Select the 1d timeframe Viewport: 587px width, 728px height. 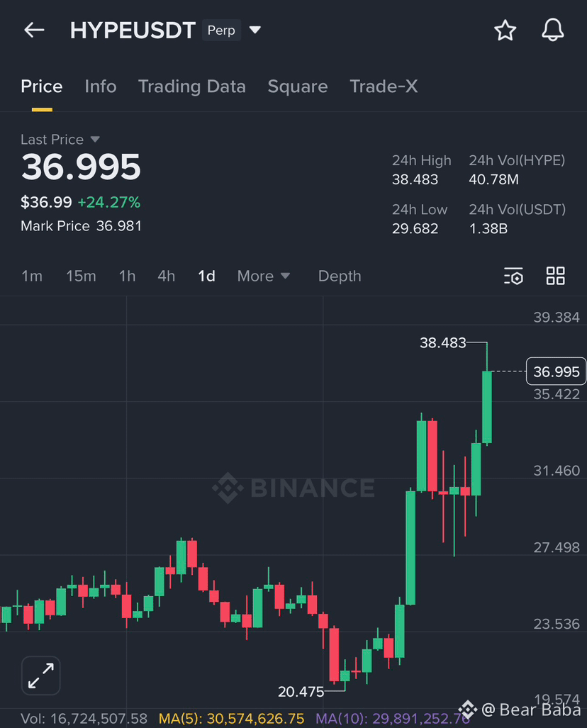coord(207,276)
